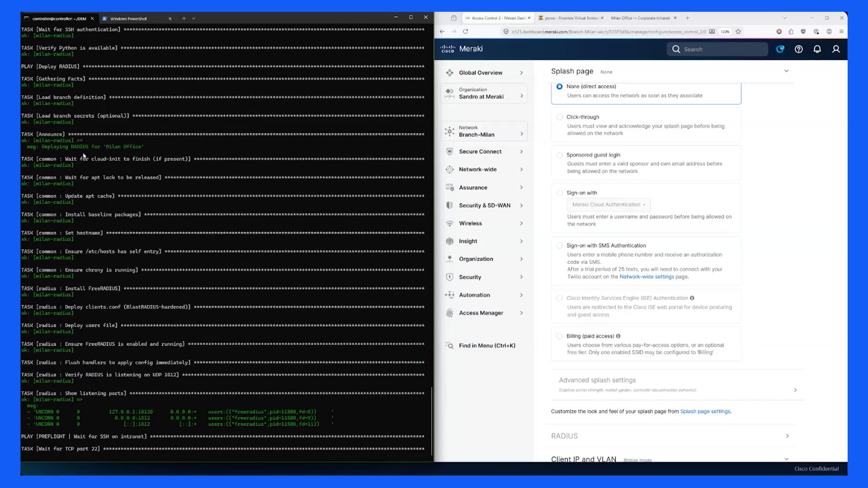Screen dimensions: 868x488
Task: Open the terminal new-tab dropdown arrow
Action: [193, 19]
